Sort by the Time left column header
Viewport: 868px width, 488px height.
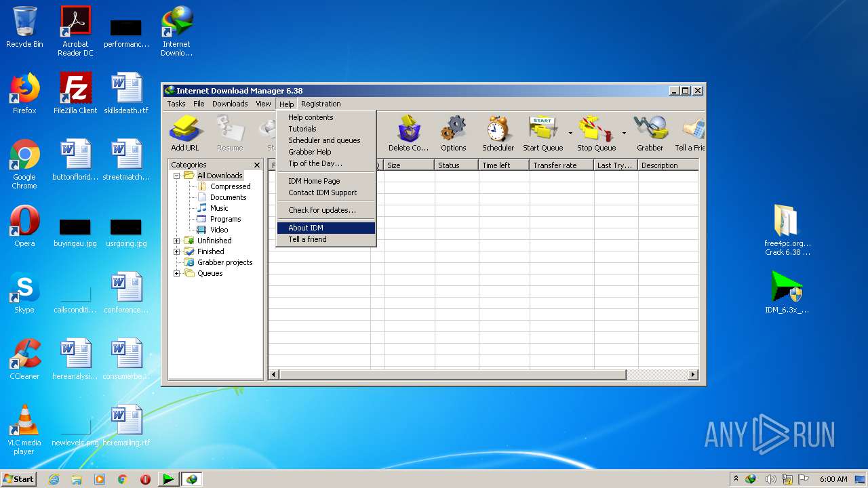point(504,165)
